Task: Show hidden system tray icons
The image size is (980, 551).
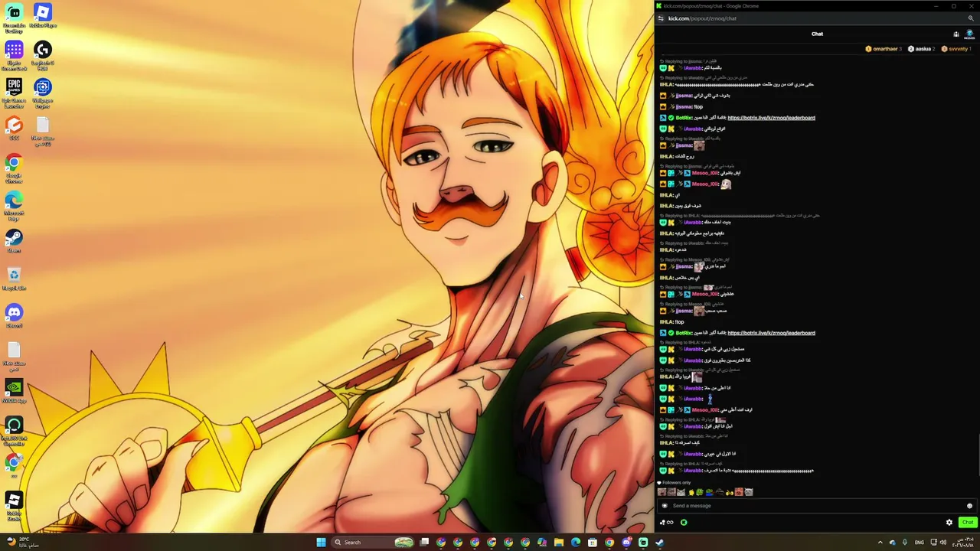Action: (x=880, y=543)
